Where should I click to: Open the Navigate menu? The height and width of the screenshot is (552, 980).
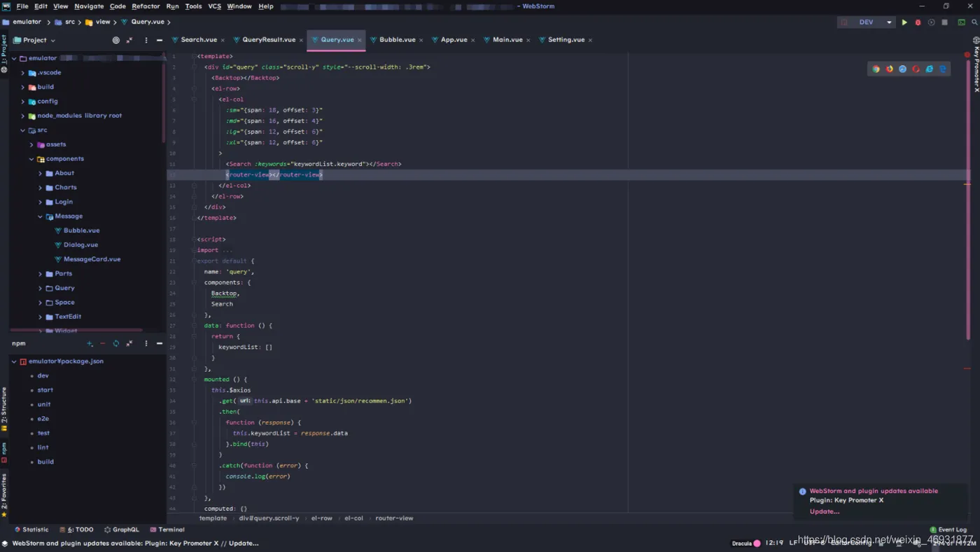click(89, 6)
